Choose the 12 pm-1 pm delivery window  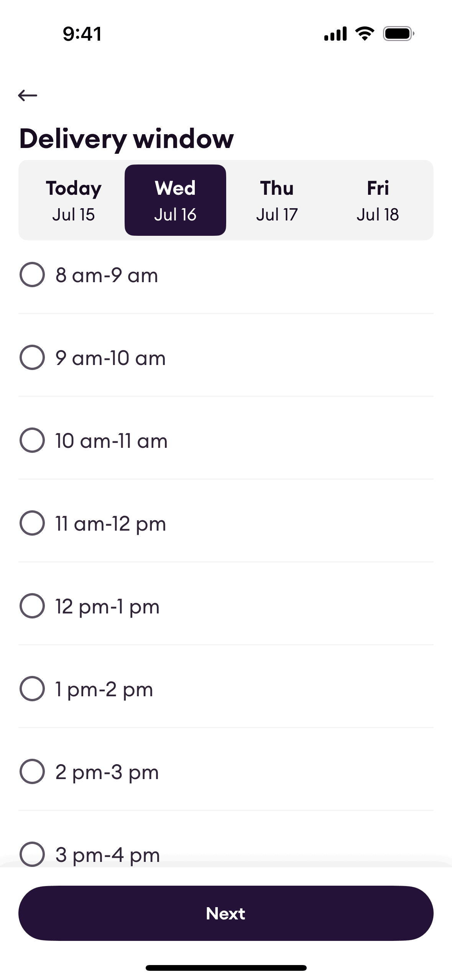point(32,606)
